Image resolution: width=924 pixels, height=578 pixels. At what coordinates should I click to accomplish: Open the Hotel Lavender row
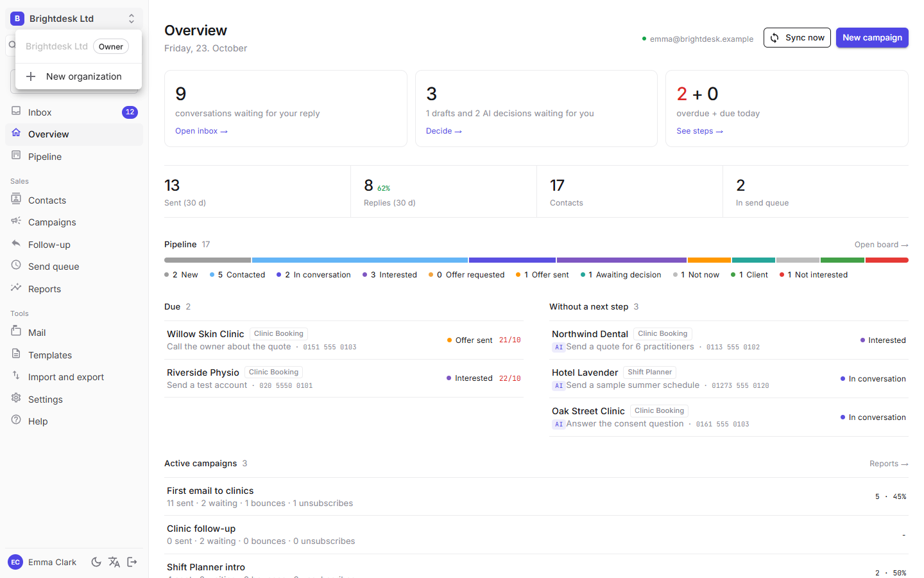click(729, 379)
